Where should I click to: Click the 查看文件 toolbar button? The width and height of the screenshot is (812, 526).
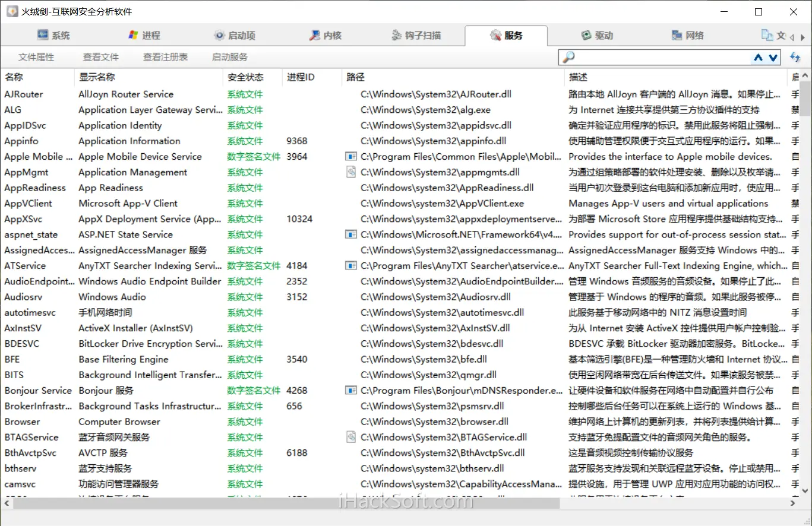[101, 58]
